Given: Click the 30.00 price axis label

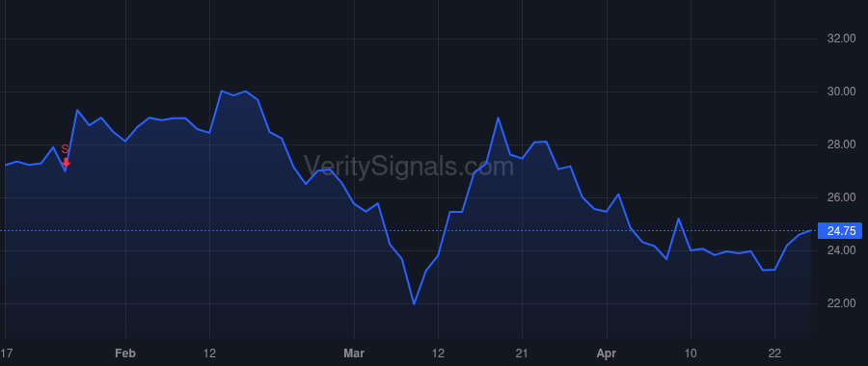Looking at the screenshot, I should point(841,91).
